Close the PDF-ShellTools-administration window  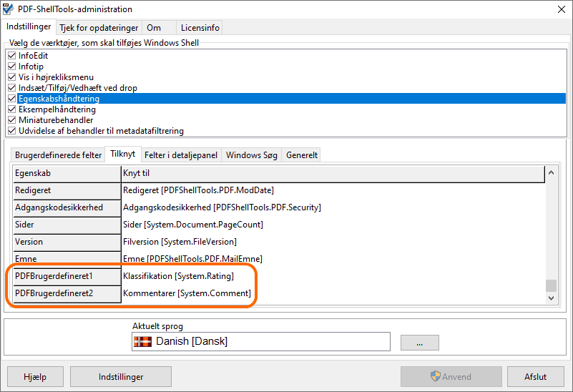[x=562, y=9]
